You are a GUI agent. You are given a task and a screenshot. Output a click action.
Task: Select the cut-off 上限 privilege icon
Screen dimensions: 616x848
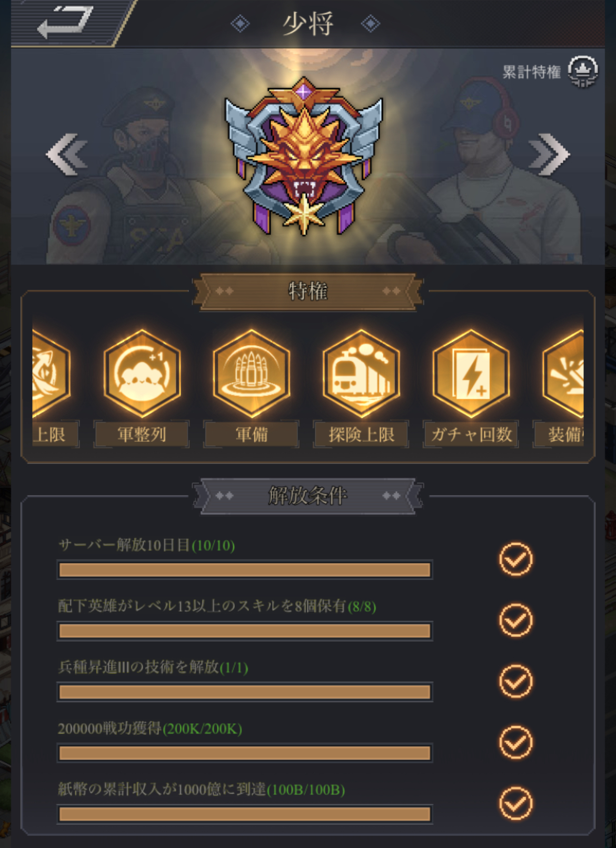pos(51,373)
